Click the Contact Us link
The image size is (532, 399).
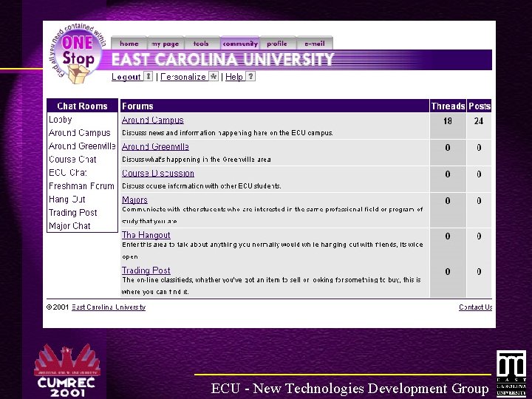coord(475,307)
